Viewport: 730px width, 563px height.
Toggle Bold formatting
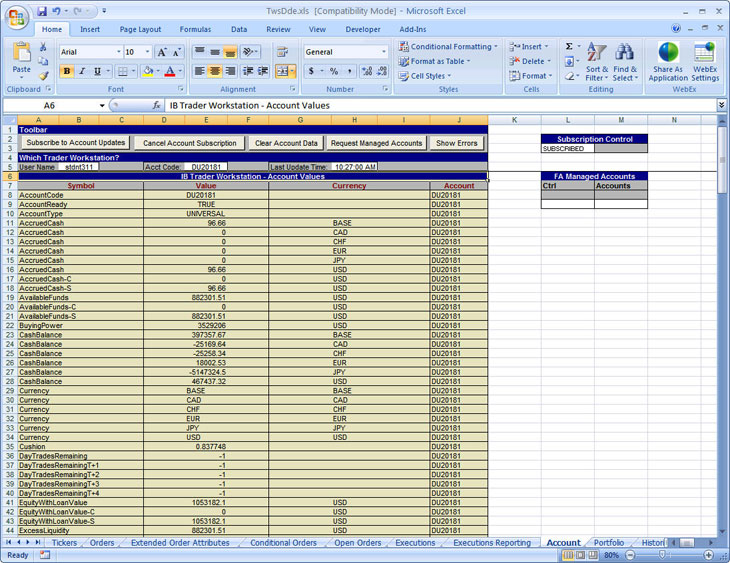[67, 71]
